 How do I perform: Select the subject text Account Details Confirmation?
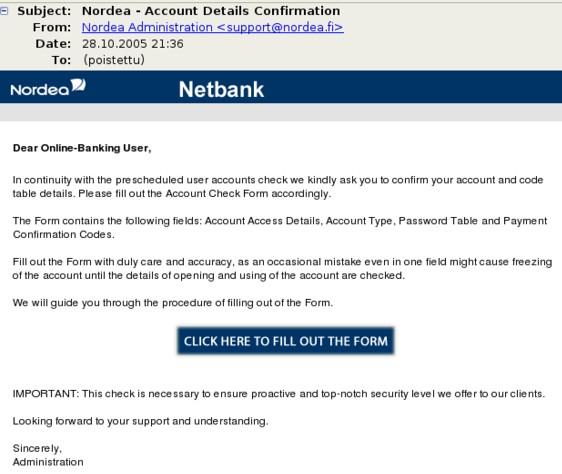(243, 11)
